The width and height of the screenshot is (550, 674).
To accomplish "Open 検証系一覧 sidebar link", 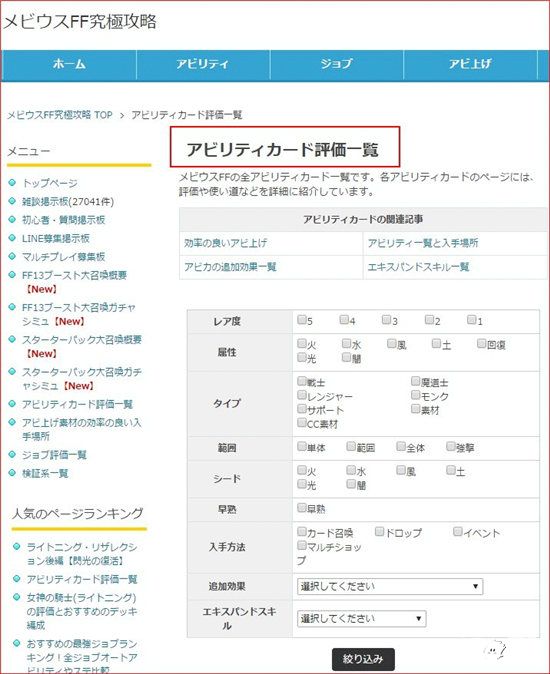I will tap(45, 473).
